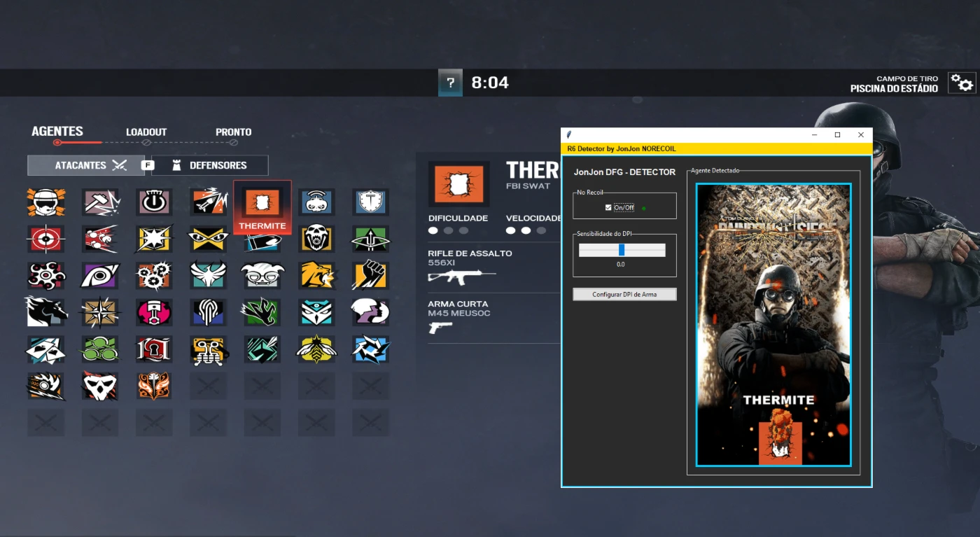This screenshot has width=980, height=537.
Task: Go to the LOADOUT step tab
Action: pyautogui.click(x=146, y=132)
